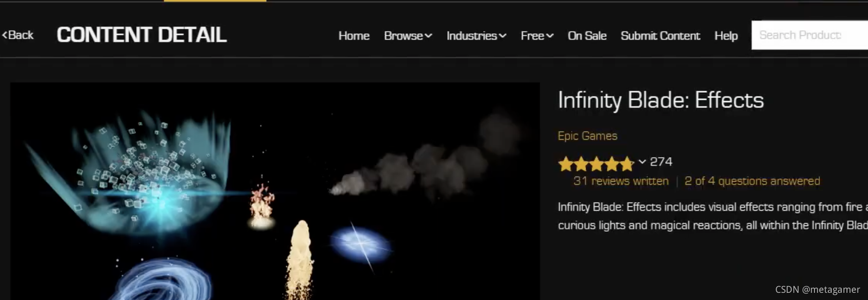Focus the Search Products field
The width and height of the screenshot is (868, 300).
(x=810, y=35)
